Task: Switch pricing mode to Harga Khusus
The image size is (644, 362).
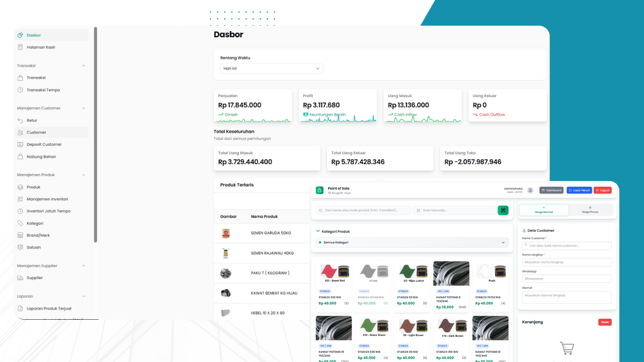Action: (590, 210)
